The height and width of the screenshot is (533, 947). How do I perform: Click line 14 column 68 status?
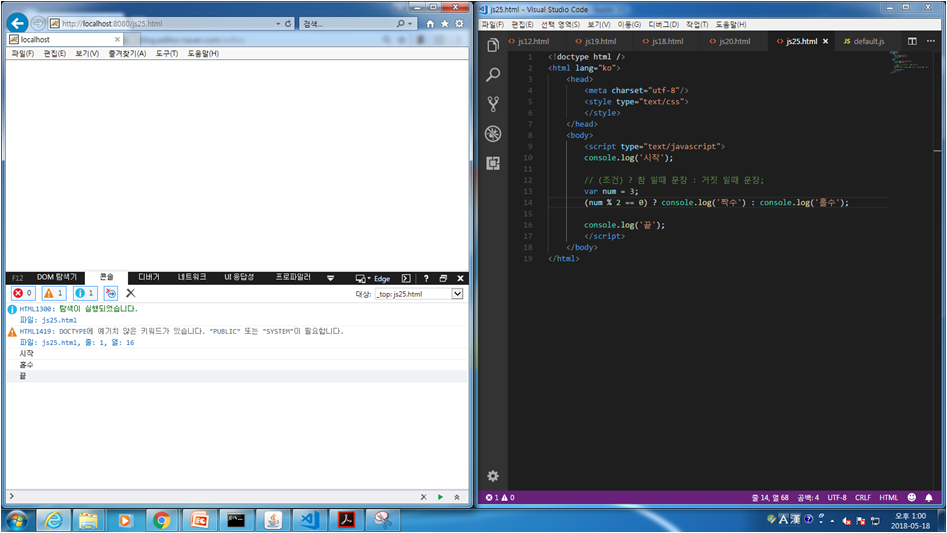[770, 497]
